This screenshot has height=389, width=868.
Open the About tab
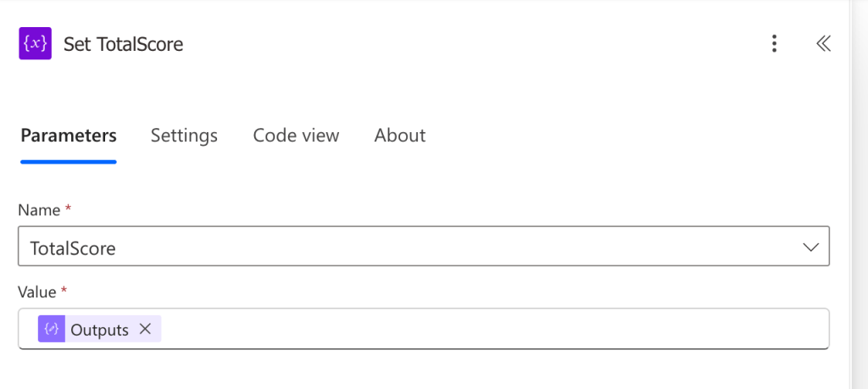pyautogui.click(x=399, y=136)
